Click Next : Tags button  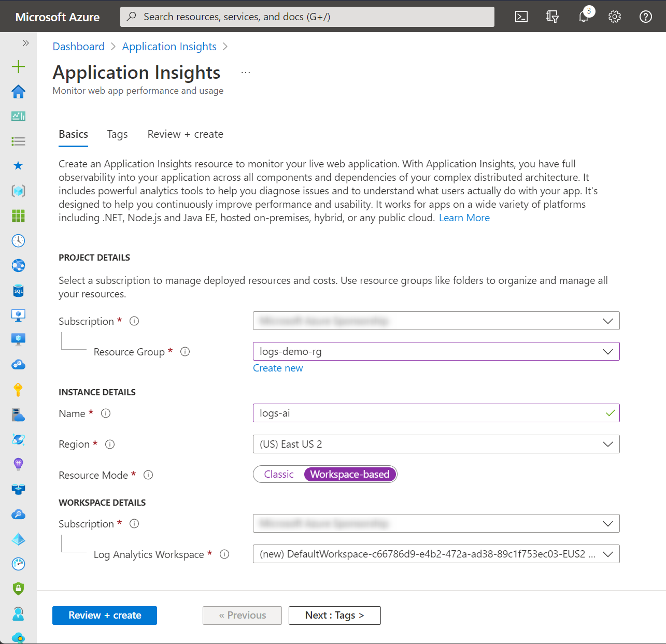pyautogui.click(x=335, y=616)
